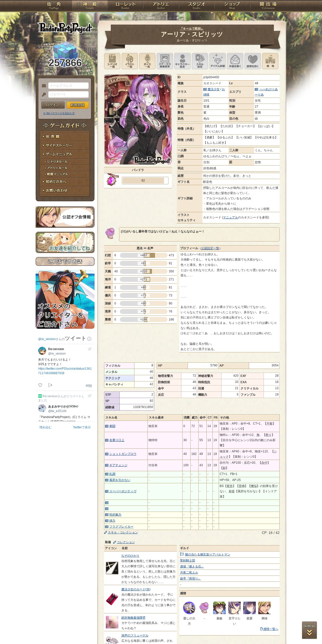Click the 幻想 reputation bar
The width and height of the screenshot is (322, 644).
[143, 255]
